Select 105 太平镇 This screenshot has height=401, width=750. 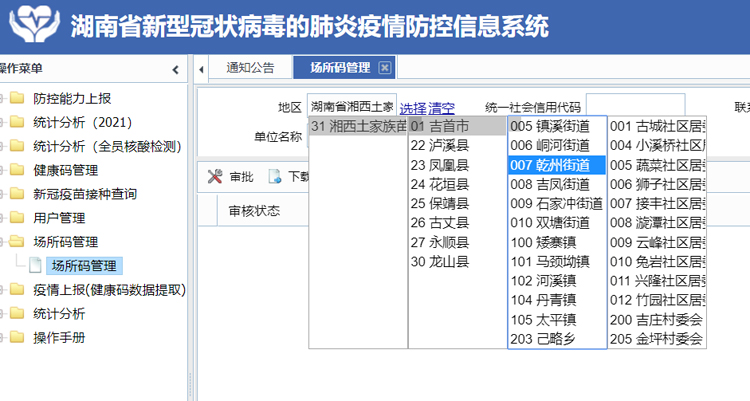pos(557,320)
